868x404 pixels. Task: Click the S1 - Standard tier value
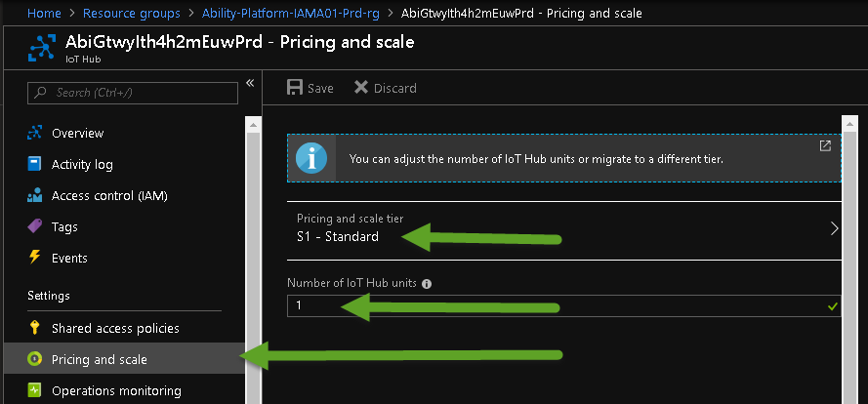click(338, 237)
